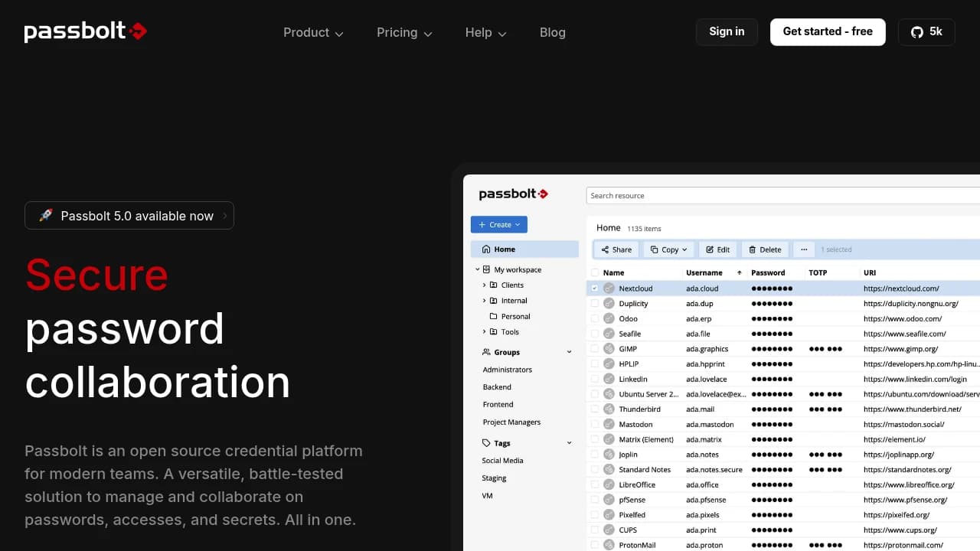Open the three-dots more actions button
This screenshot has height=551, width=980.
click(x=804, y=249)
